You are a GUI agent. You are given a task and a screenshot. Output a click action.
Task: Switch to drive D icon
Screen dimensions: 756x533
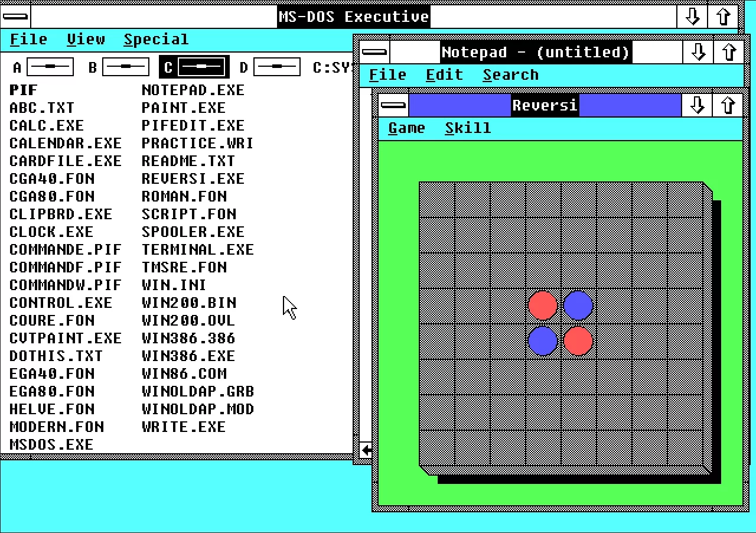(270, 67)
